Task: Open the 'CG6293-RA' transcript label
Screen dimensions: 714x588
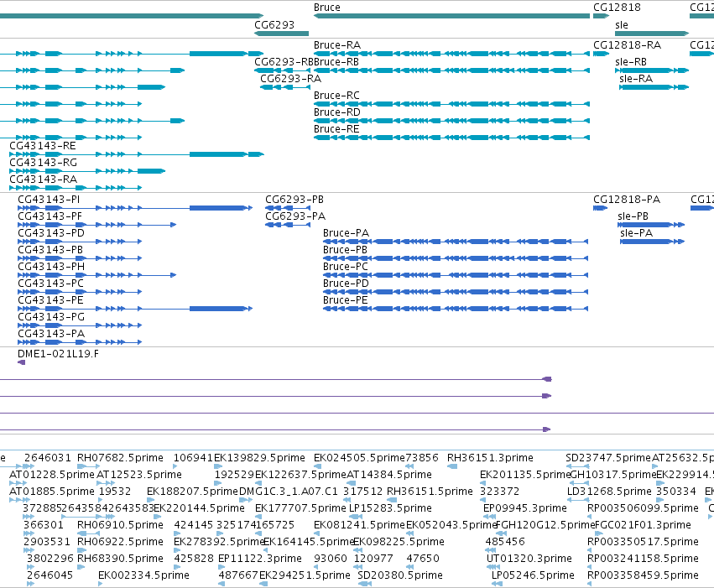Action: 290,79
